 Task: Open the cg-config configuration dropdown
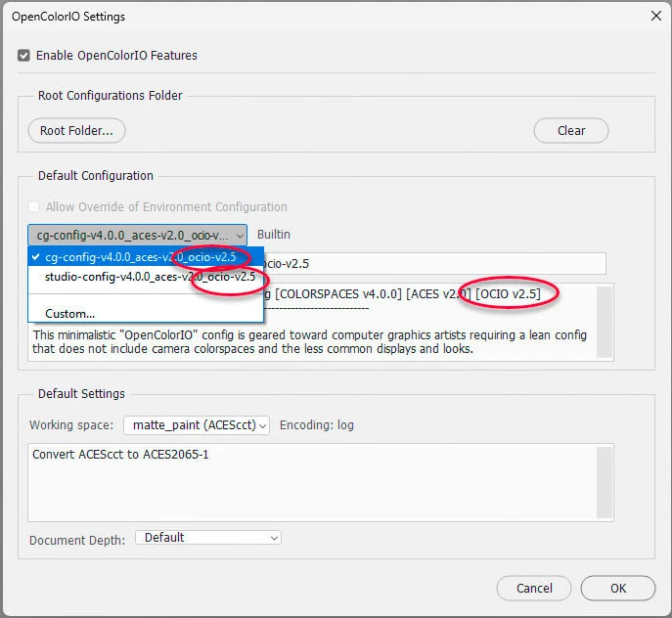pos(137,235)
